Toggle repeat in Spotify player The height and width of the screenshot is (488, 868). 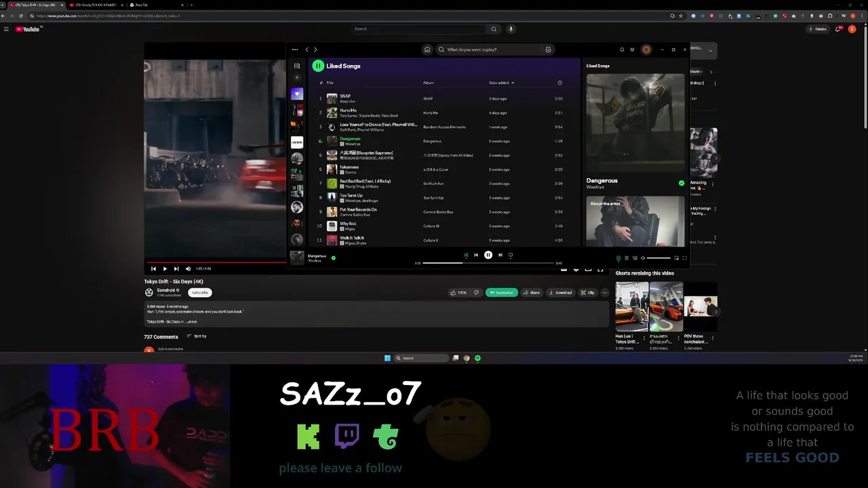511,255
